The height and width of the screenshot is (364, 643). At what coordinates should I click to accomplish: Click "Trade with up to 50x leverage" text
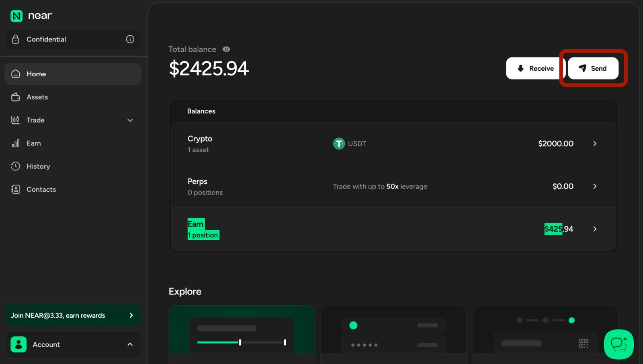(x=380, y=186)
